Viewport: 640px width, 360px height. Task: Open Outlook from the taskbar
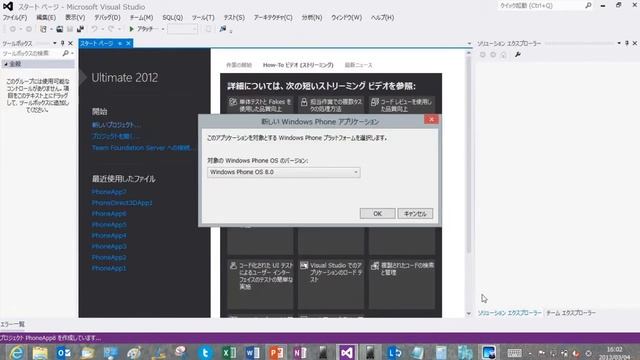(64, 352)
